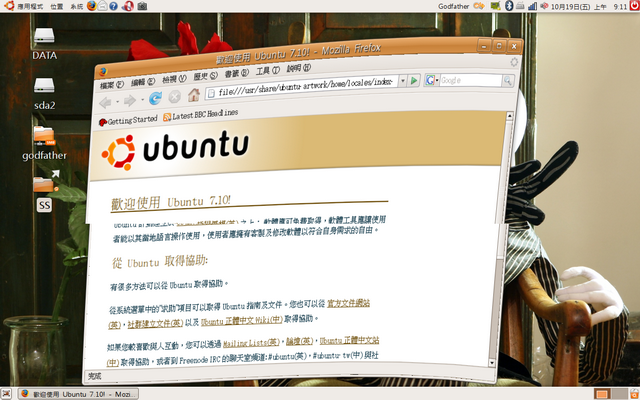Screen dimensions: 640x400
Task: Click the Firefox Forward arrow button
Action: pyautogui.click(x=130, y=100)
